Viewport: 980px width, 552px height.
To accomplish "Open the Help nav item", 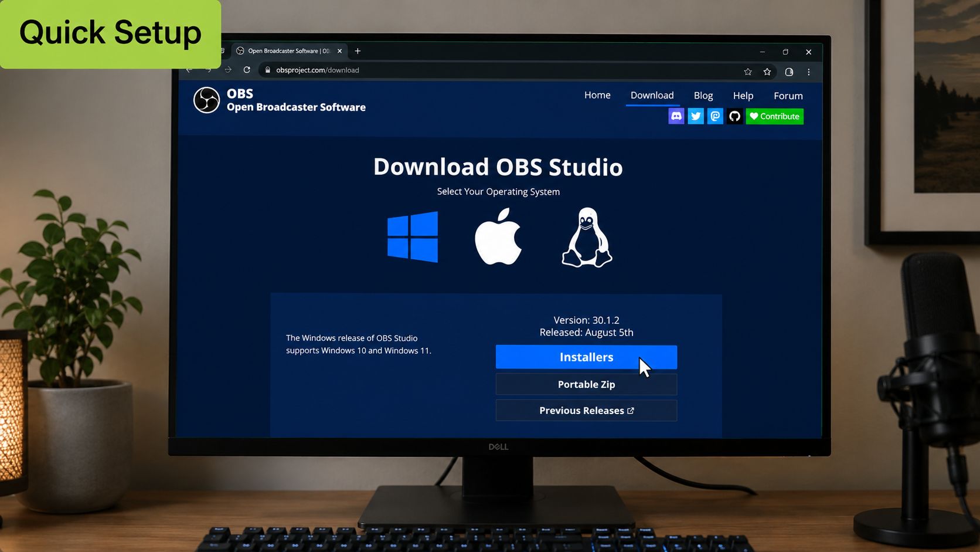I will tap(743, 96).
